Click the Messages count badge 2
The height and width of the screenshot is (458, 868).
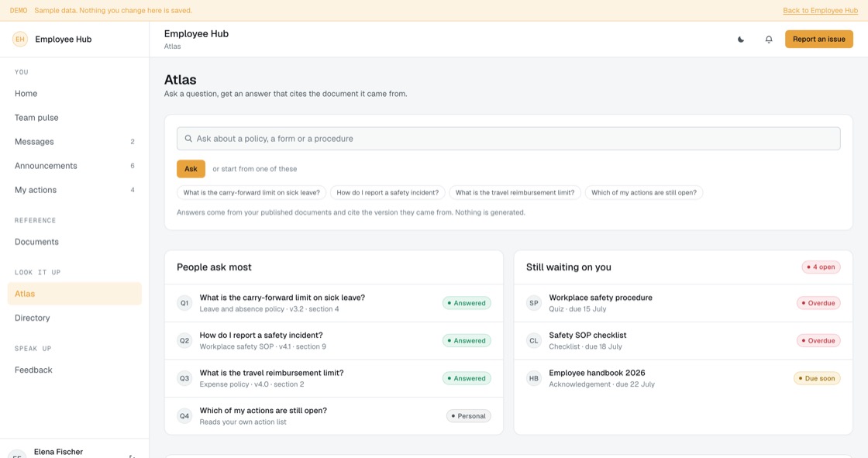[133, 142]
